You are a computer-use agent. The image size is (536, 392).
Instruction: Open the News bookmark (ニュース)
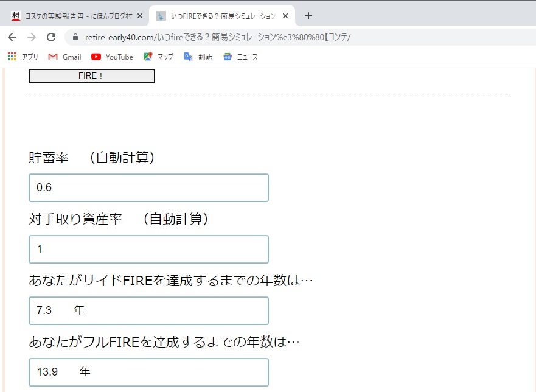tap(240, 57)
